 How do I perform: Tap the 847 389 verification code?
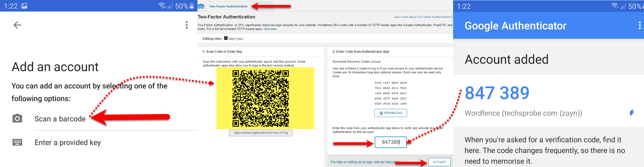(x=497, y=93)
